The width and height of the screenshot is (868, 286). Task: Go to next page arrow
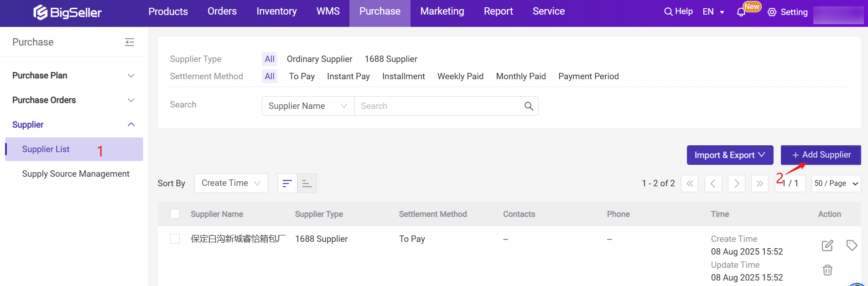point(736,184)
